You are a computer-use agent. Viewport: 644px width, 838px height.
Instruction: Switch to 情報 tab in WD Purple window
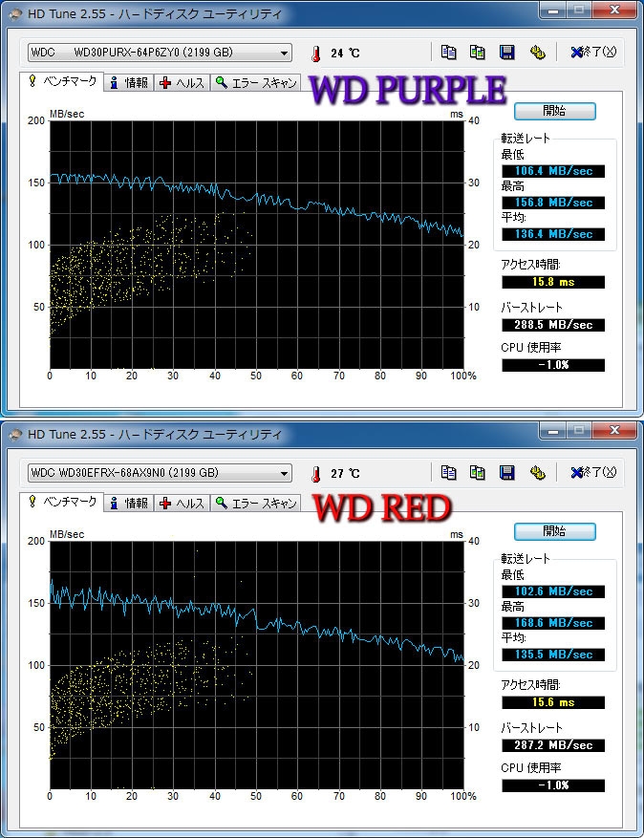coord(129,83)
